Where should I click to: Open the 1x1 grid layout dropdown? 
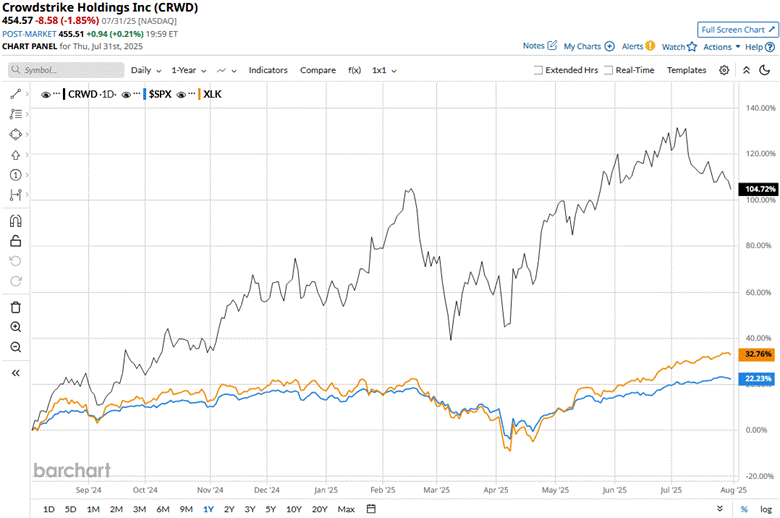(x=384, y=70)
